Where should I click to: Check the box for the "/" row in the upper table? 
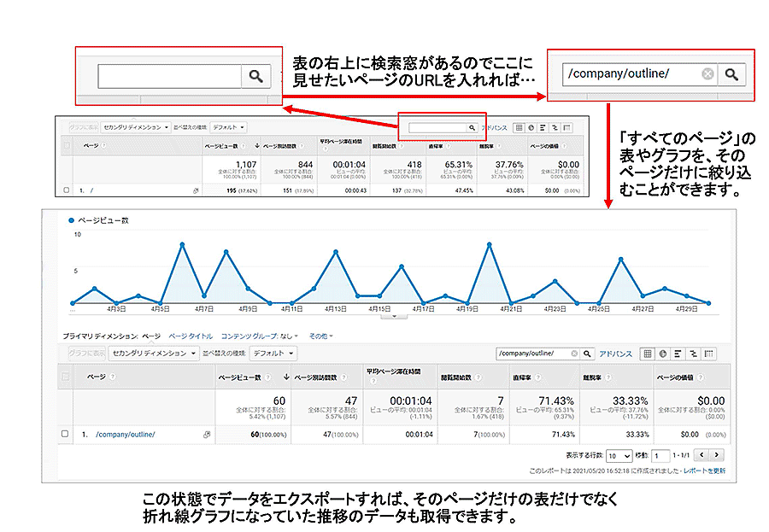pos(67,190)
